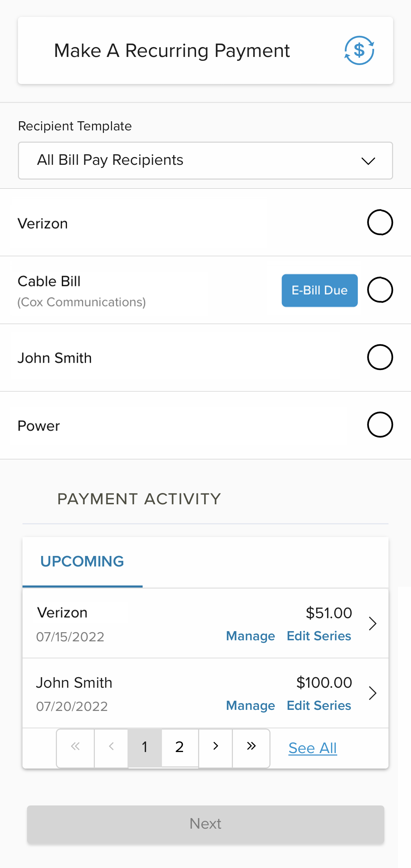Open John Smith $100.00 payment details chevron
411x868 pixels.
372,693
